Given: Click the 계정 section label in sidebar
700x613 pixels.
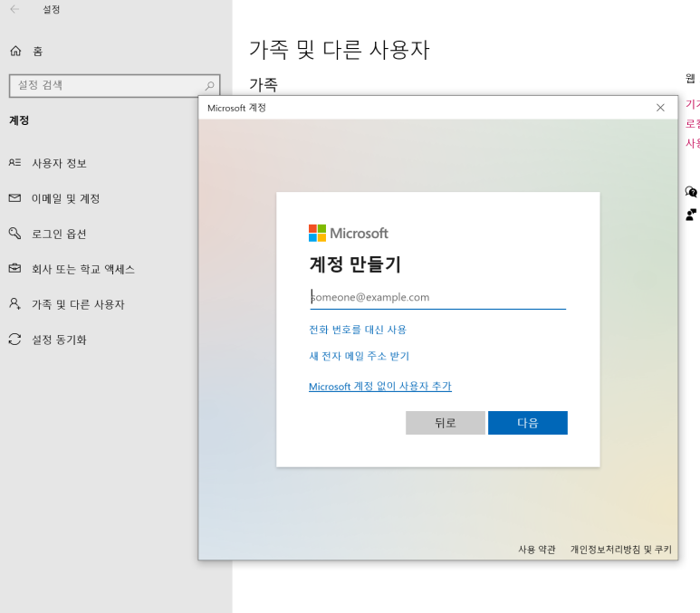Looking at the screenshot, I should pyautogui.click(x=19, y=120).
